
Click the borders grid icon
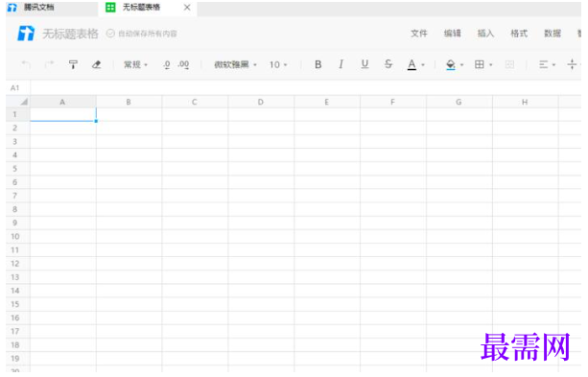click(x=480, y=64)
